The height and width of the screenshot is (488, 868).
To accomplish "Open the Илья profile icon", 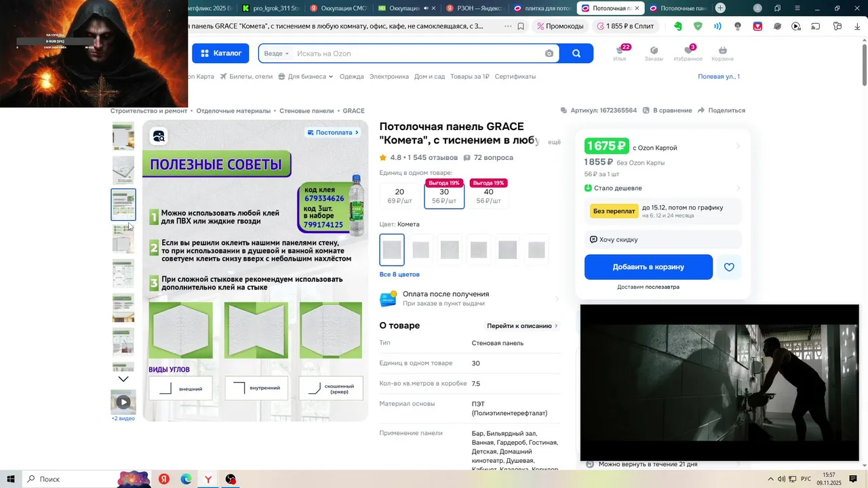I will [x=620, y=54].
